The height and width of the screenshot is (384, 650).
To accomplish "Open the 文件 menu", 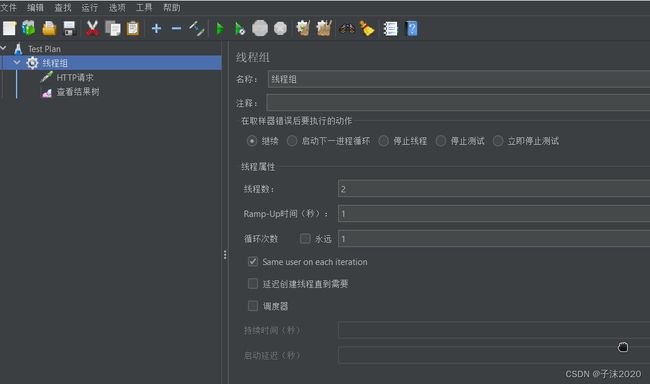I will (x=8, y=7).
